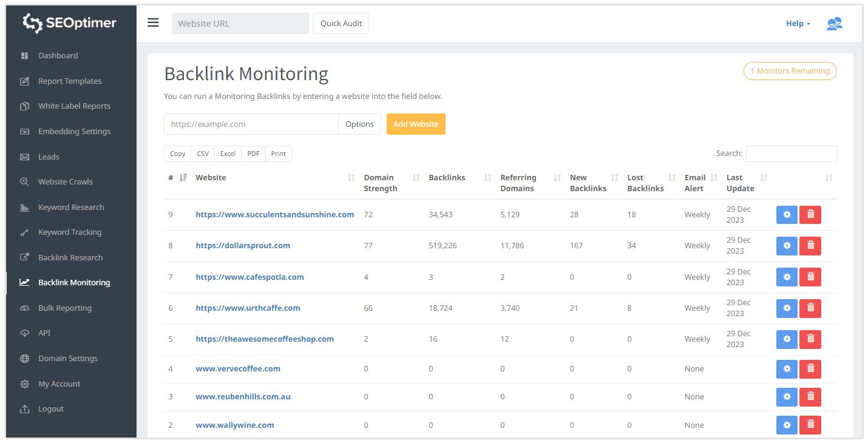The height and width of the screenshot is (443, 868).
Task: Open White Label Reports
Action: (74, 106)
